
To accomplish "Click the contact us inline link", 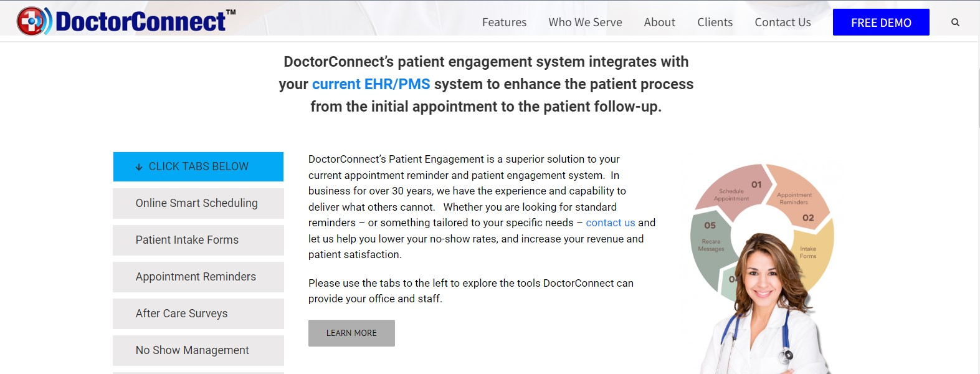I will (x=610, y=223).
